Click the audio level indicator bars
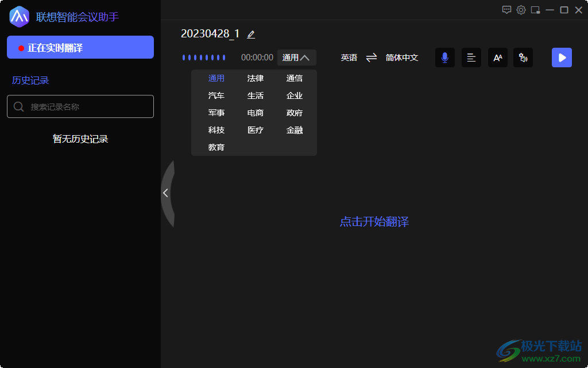 204,57
